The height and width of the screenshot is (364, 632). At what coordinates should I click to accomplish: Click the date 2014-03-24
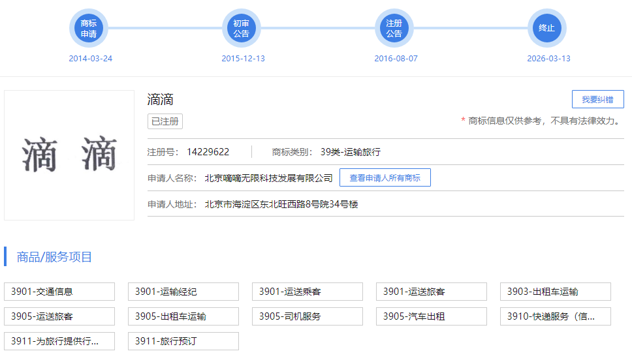[90, 59]
